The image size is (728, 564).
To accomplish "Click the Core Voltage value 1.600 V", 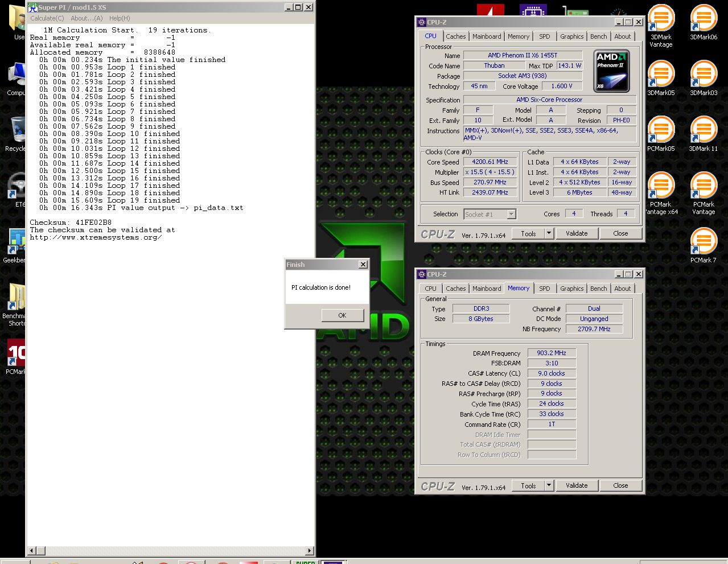I will (562, 86).
